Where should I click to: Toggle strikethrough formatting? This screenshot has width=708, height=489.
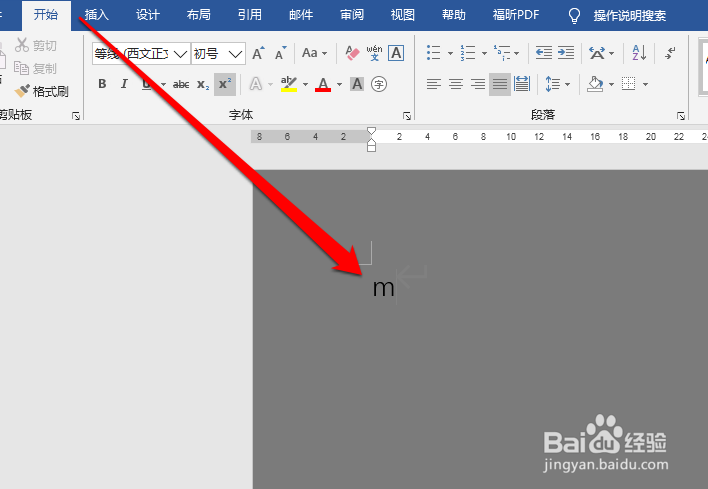(181, 84)
